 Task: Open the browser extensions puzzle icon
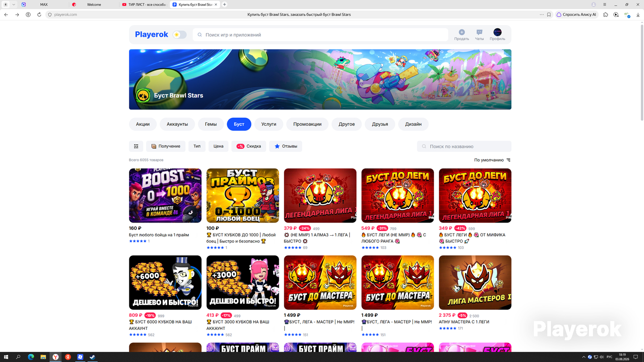coord(606,14)
